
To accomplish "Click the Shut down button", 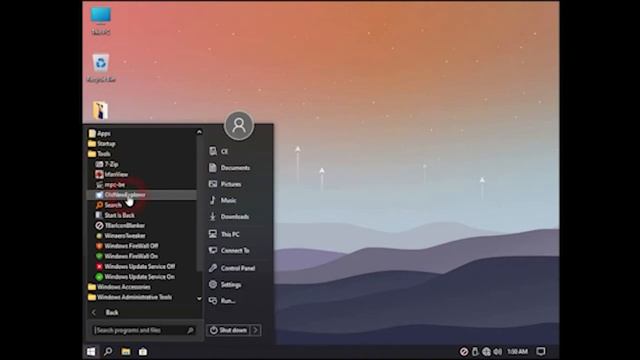I will tap(229, 330).
